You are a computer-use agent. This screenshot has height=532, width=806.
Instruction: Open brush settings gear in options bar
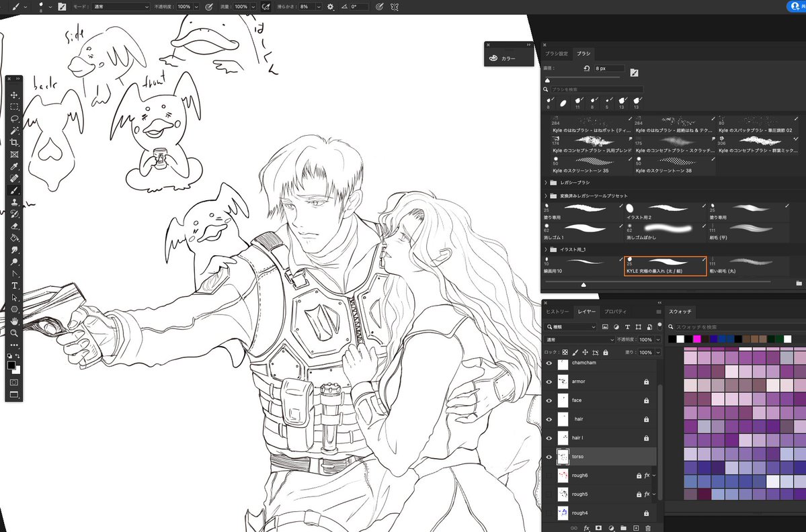[x=330, y=7]
